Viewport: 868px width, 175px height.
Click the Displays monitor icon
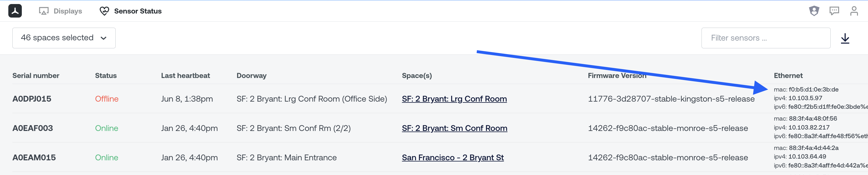(x=44, y=11)
